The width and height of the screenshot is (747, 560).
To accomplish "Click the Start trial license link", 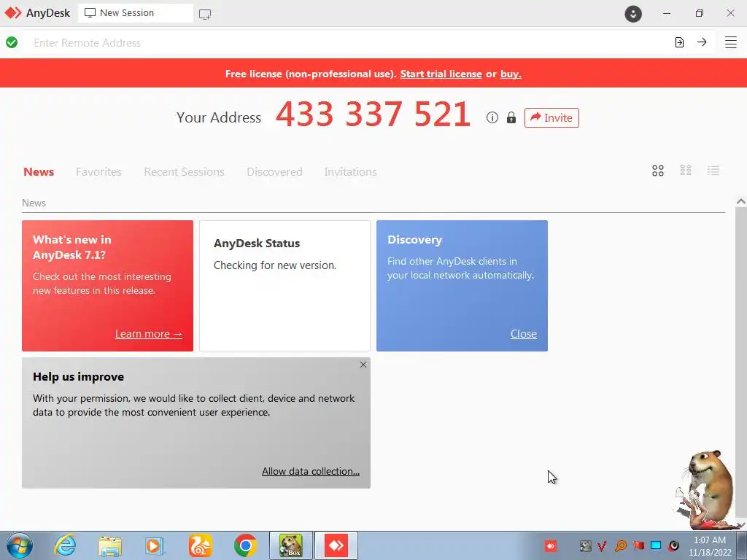I will point(441,74).
